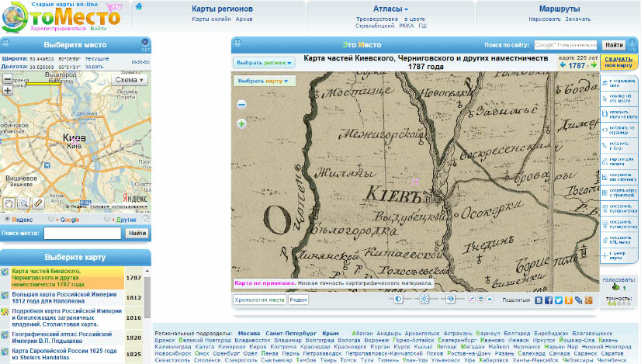This screenshot has height=364, width=641.
Task: Expand mini map with icon beside Другие
Action: tap(146, 219)
